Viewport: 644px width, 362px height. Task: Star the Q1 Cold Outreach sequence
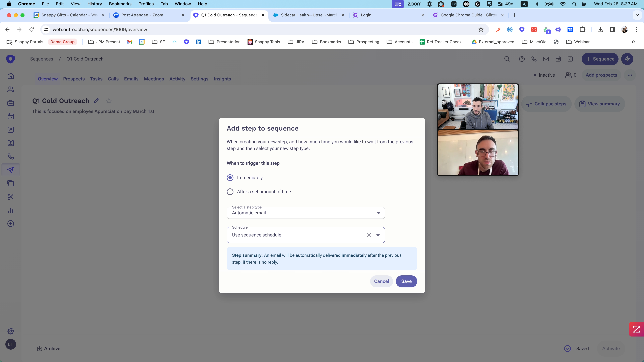point(109,101)
